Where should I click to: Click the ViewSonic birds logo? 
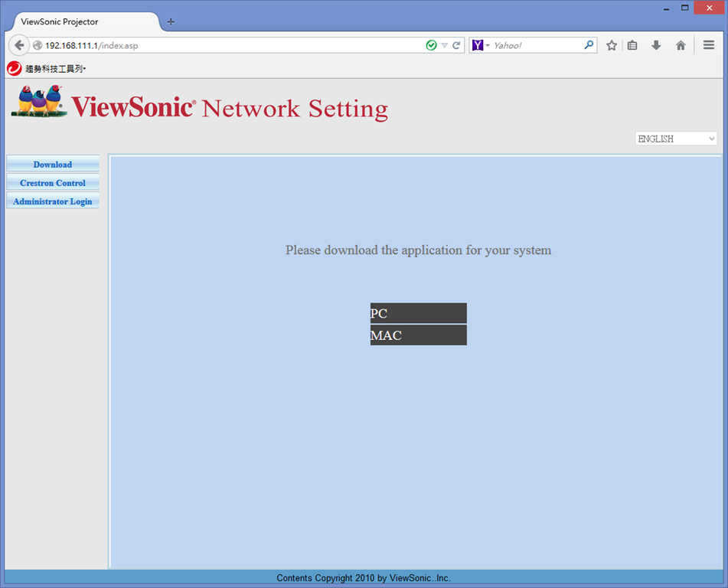(39, 101)
